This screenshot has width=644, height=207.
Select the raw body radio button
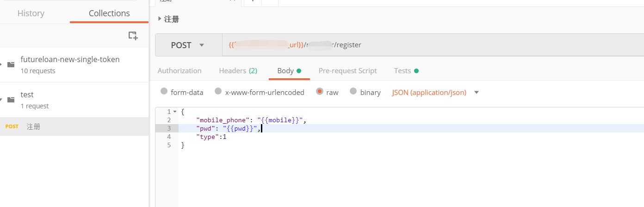click(319, 92)
